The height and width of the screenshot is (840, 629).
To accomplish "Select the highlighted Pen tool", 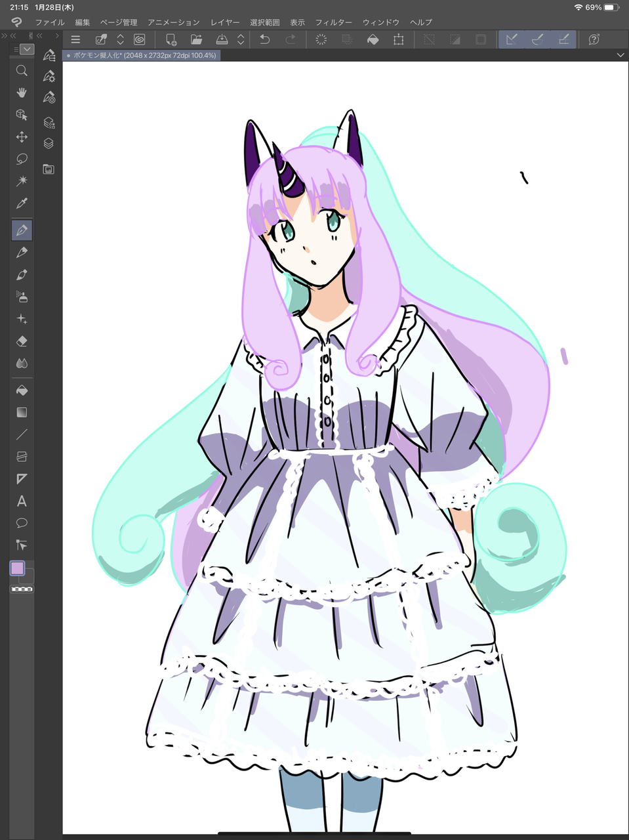I will 22,230.
